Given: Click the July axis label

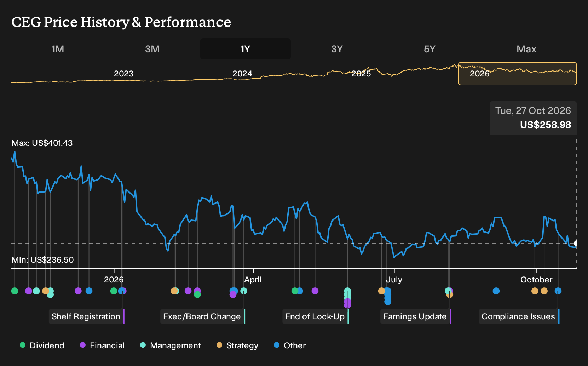Looking at the screenshot, I should (394, 280).
